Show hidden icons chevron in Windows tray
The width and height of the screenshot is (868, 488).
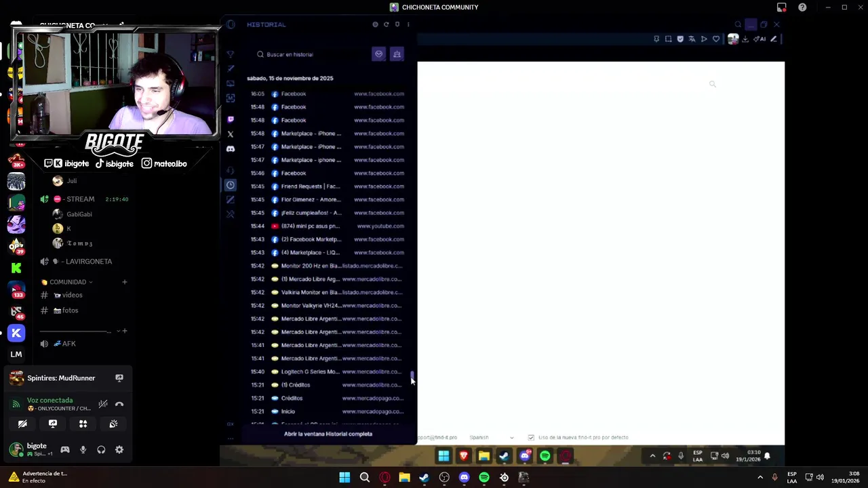point(760,477)
